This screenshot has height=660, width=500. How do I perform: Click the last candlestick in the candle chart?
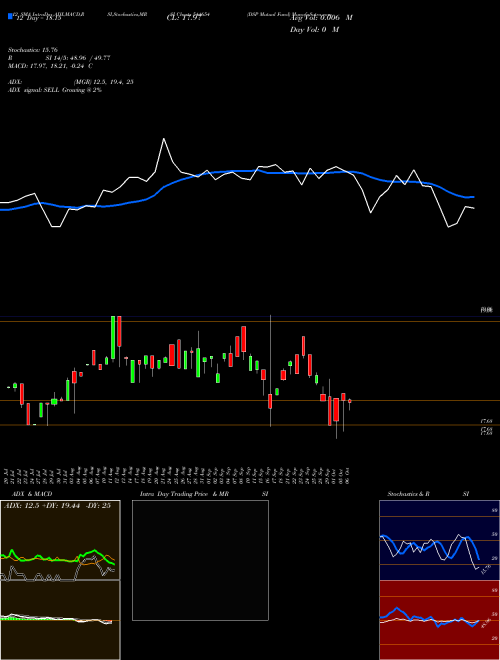[x=349, y=402]
